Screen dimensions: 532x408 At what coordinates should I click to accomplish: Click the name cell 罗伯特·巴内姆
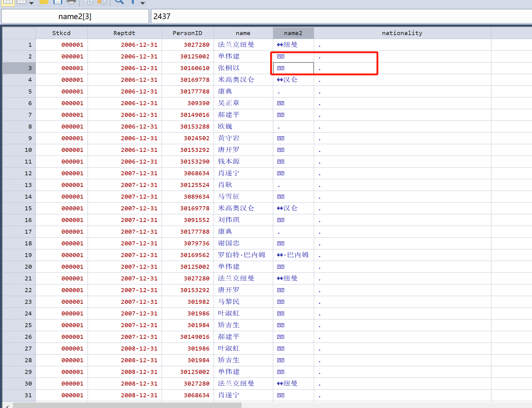coord(243,255)
